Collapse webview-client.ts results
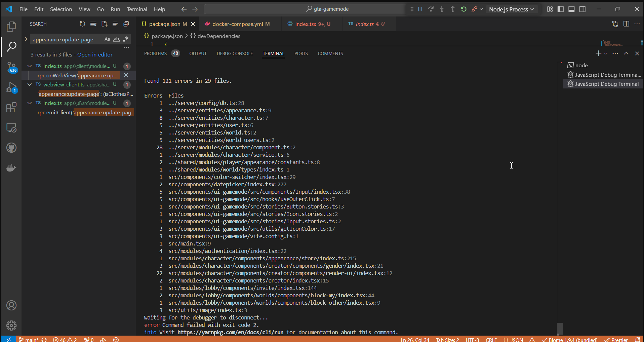The width and height of the screenshot is (644, 342). pyautogui.click(x=30, y=85)
